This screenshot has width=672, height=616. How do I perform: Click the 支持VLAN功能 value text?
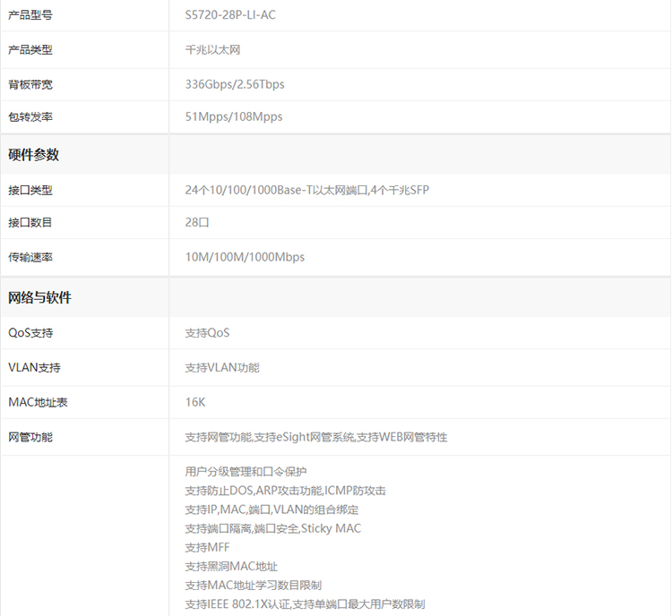point(222,368)
